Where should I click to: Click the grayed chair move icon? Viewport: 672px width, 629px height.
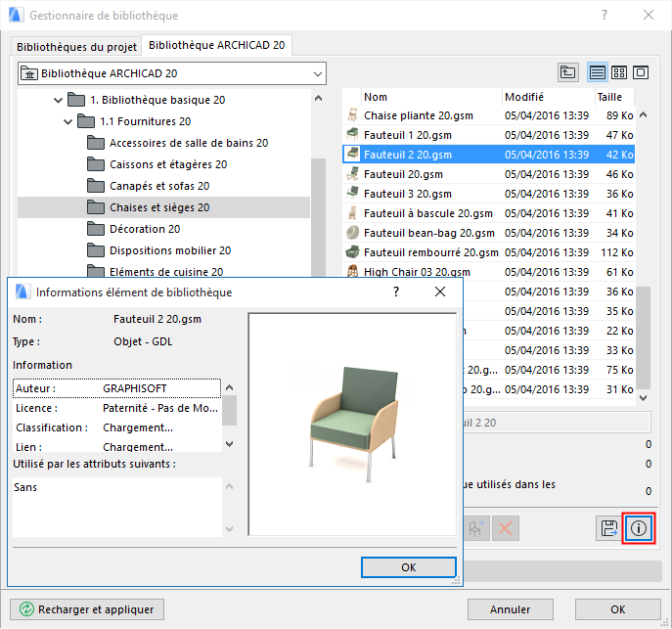click(476, 528)
